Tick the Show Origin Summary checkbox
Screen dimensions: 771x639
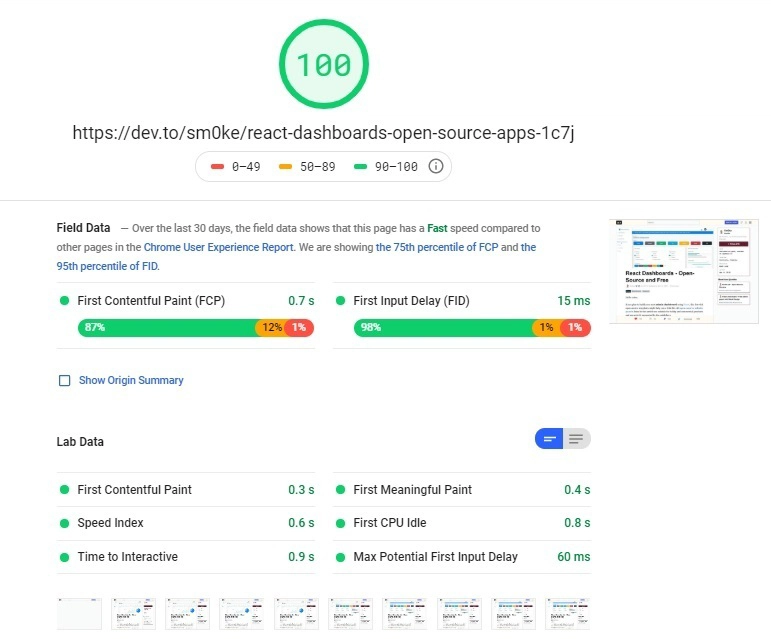(x=64, y=380)
